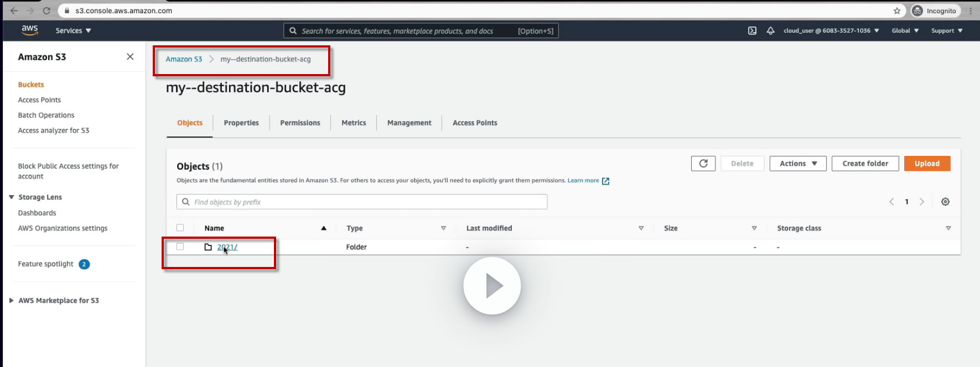The image size is (980, 367).
Task: Select all objects checkbox in header
Action: coord(180,228)
